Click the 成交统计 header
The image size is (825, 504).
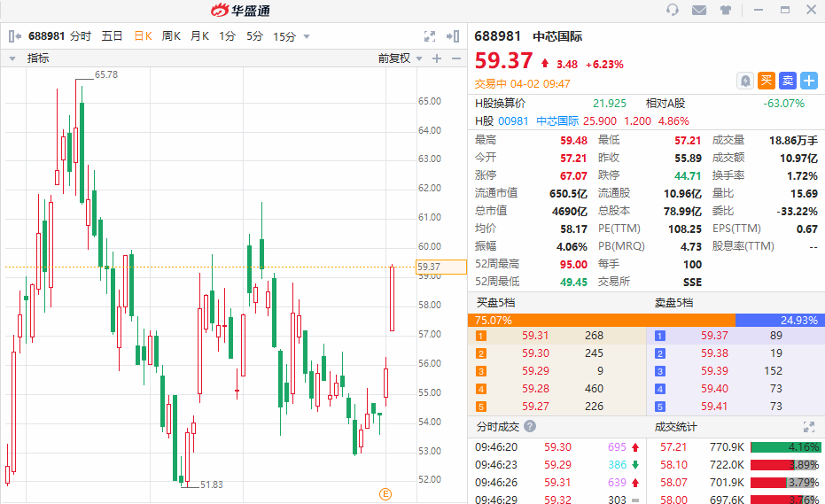675,427
